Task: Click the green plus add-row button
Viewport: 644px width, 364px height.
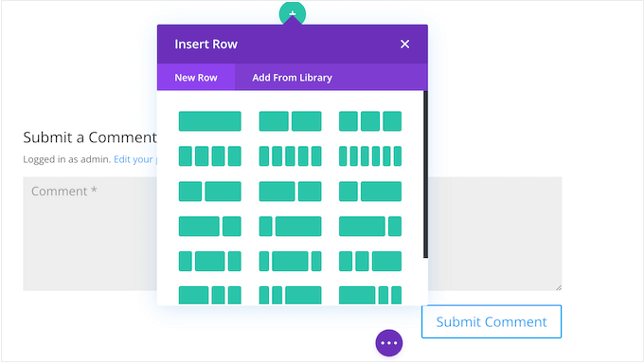Action: pos(293,13)
